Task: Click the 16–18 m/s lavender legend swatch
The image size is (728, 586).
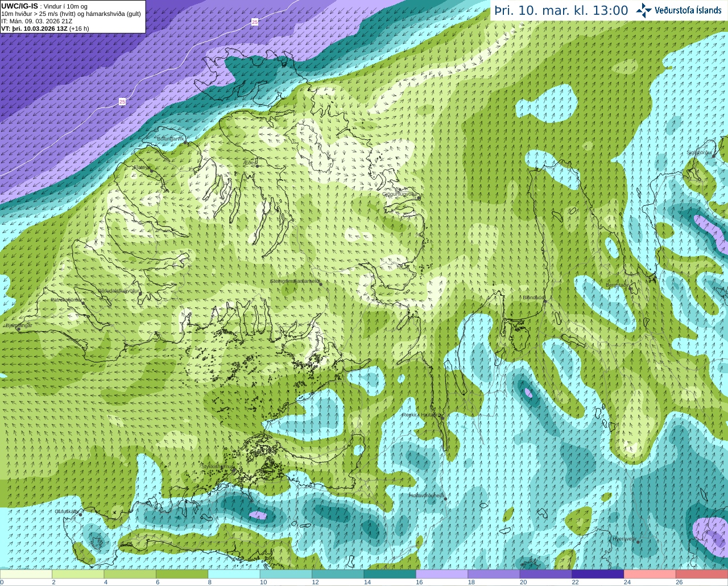Action: pyautogui.click(x=442, y=574)
